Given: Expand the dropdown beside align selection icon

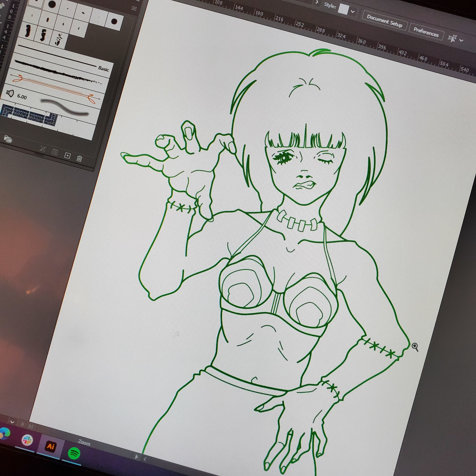Looking at the screenshot, I should 461,40.
